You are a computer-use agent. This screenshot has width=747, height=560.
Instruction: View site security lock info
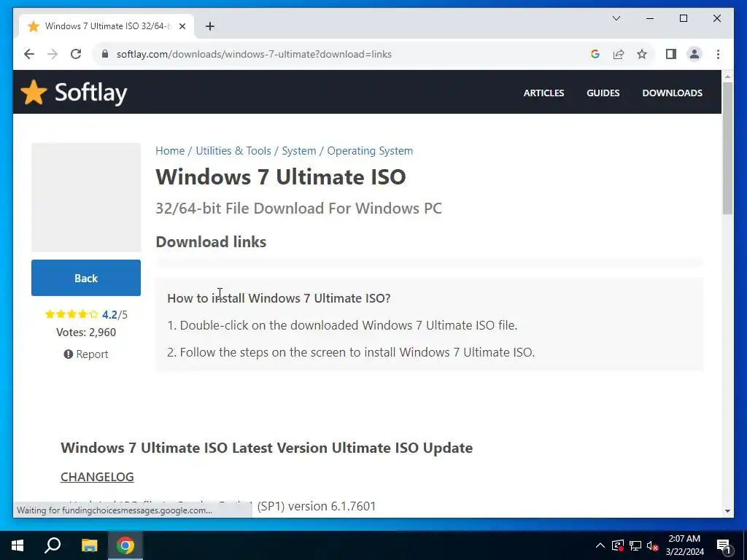click(x=105, y=54)
